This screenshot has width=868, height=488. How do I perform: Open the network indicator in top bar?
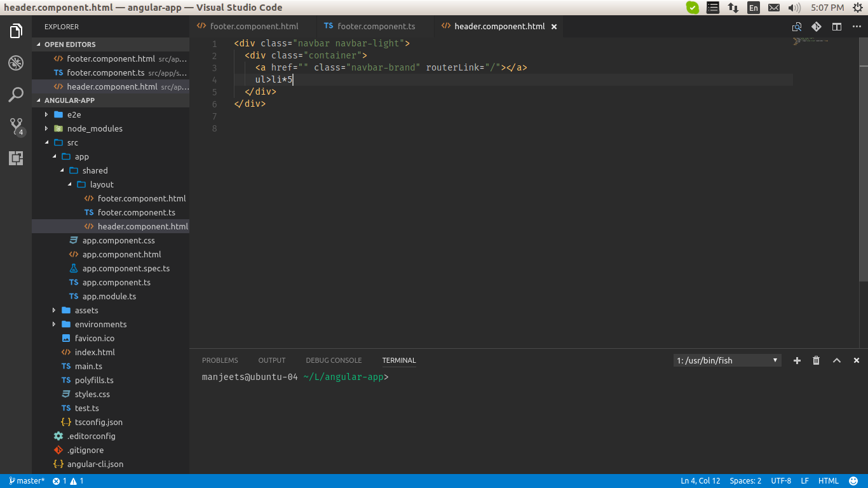tap(733, 8)
